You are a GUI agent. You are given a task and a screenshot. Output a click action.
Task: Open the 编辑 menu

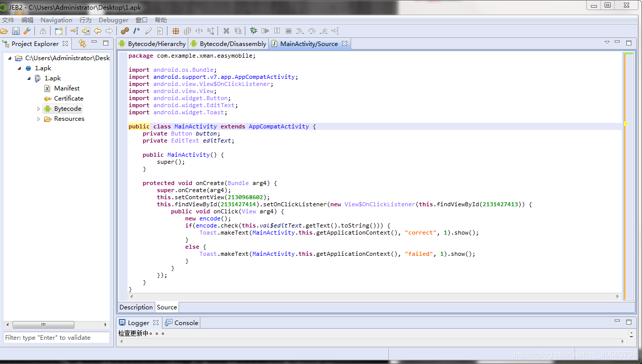27,20
